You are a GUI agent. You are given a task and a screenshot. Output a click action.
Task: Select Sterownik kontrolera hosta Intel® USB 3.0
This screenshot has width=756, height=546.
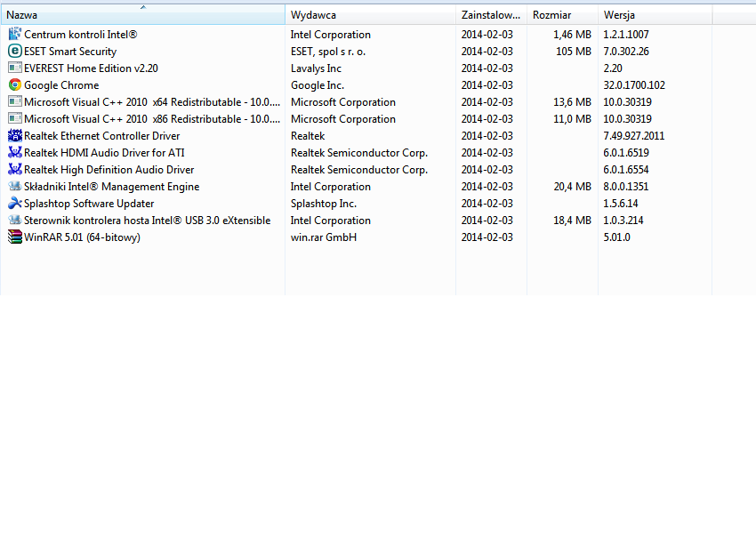pos(147,221)
